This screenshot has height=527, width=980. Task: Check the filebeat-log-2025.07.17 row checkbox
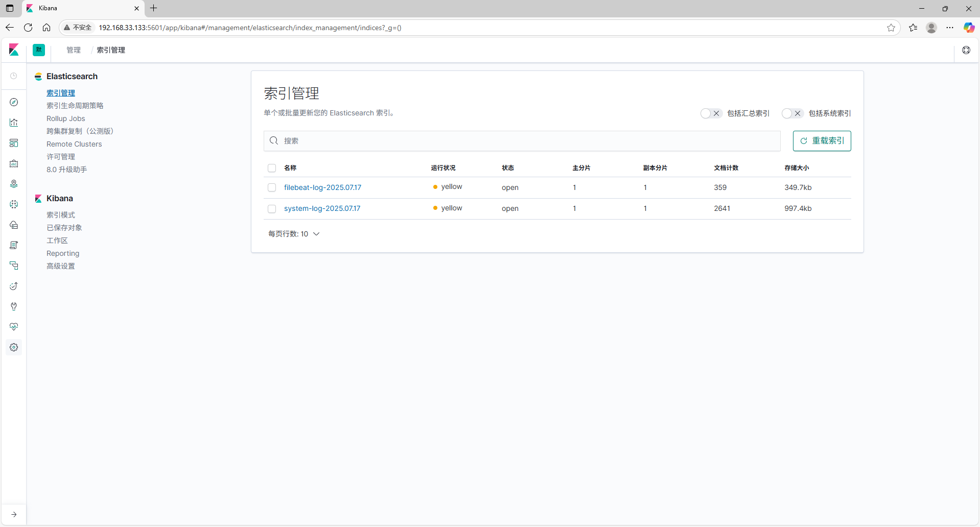(x=272, y=188)
